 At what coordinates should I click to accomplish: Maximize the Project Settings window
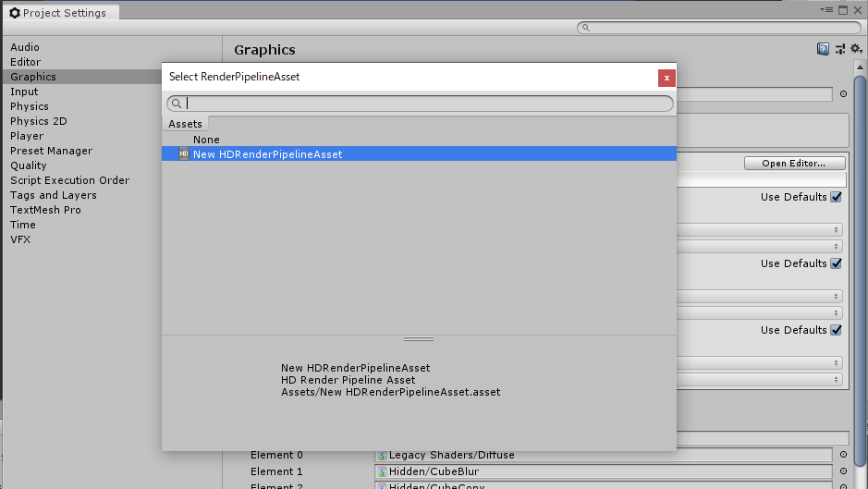click(x=843, y=10)
